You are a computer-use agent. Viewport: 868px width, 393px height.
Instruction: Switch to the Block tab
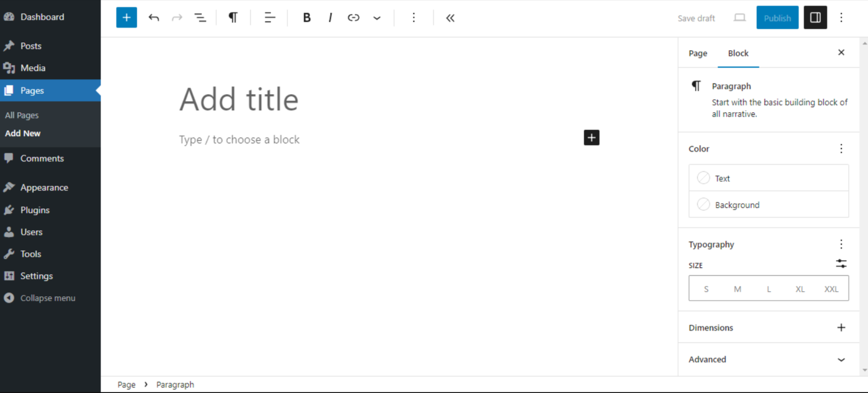click(x=738, y=53)
